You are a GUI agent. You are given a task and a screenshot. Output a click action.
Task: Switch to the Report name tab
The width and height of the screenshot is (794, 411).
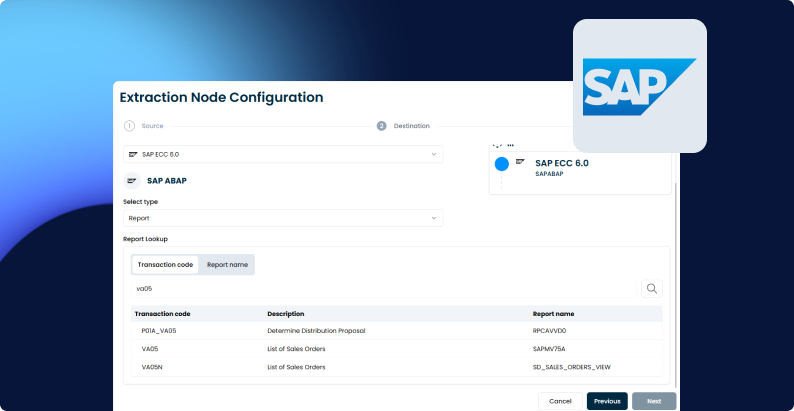click(227, 265)
